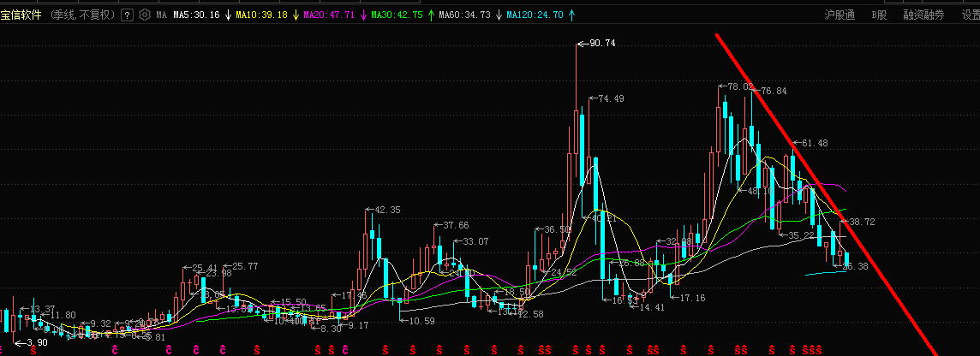
Task: Click the 25.41 price label
Action: tap(205, 268)
